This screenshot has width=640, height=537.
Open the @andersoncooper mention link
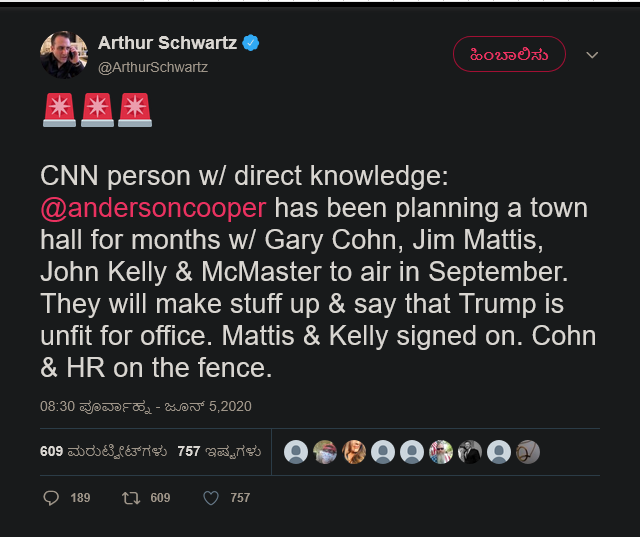click(x=153, y=208)
